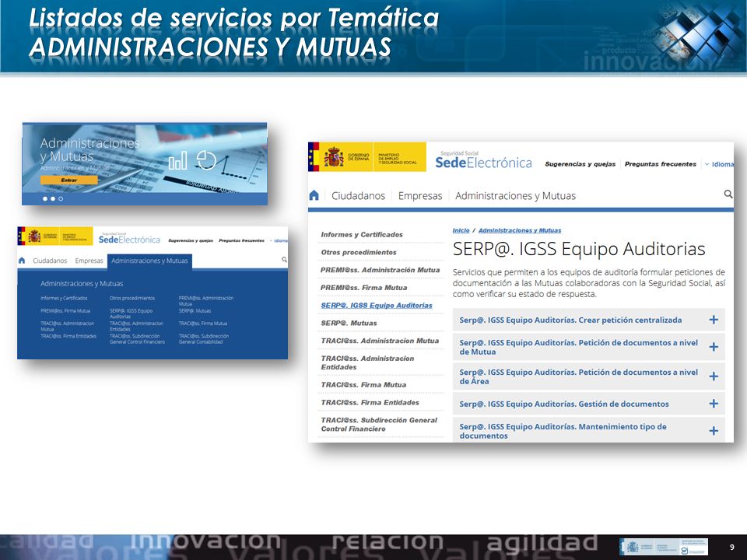Open the Empresas menu in the large page

coord(420,196)
